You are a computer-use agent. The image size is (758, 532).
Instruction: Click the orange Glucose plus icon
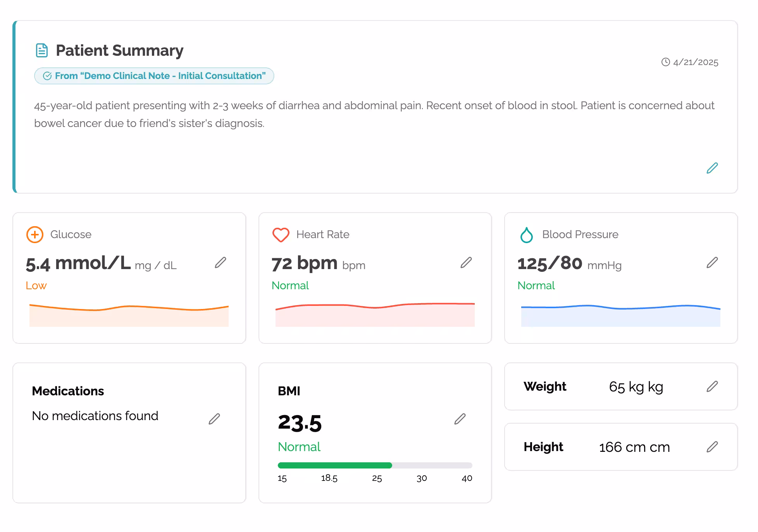(35, 235)
